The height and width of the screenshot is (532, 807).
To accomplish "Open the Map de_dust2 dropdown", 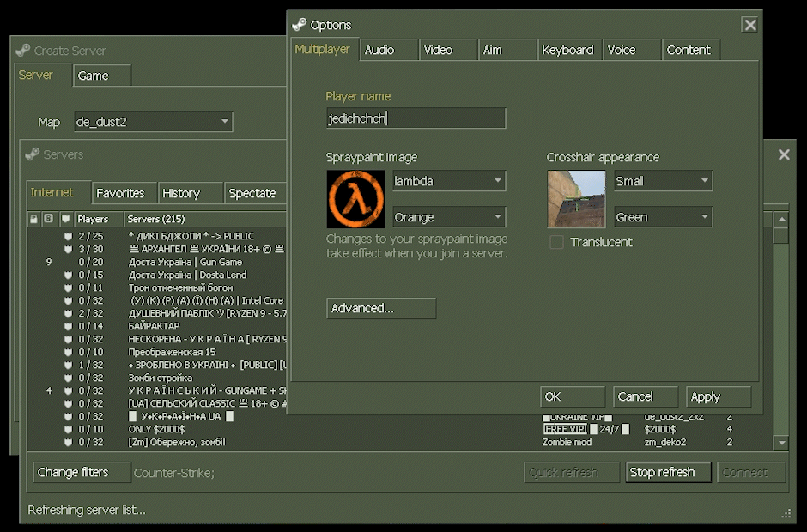I will pos(153,122).
